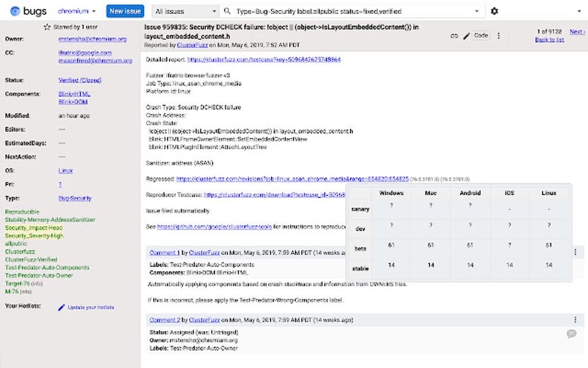This screenshot has height=368, width=588.
Task: Click the bugs logo icon
Action: [x=16, y=11]
